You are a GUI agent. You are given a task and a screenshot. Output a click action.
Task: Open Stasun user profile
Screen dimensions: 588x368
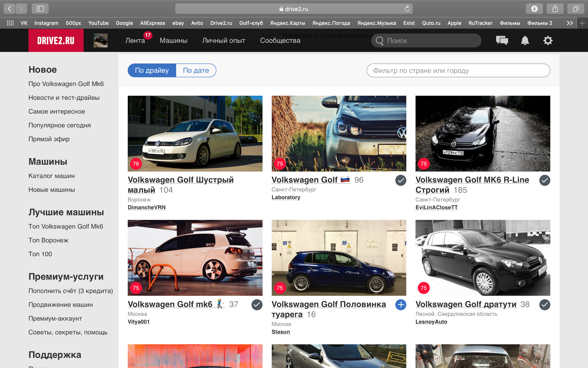(x=281, y=332)
